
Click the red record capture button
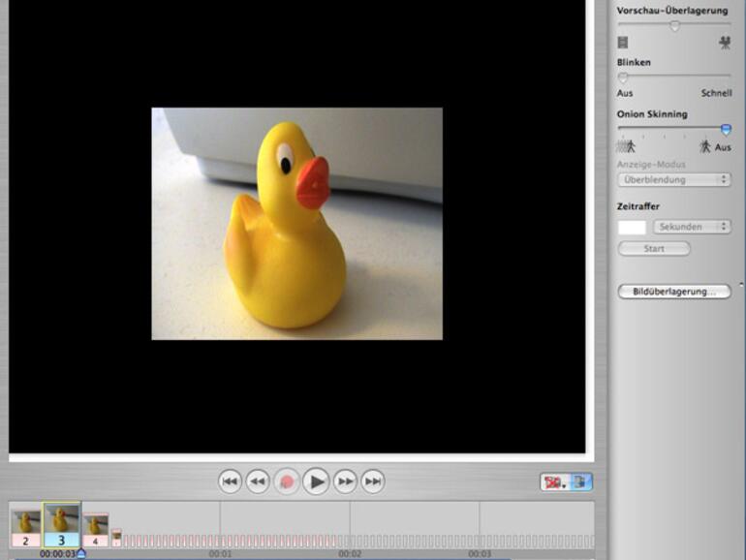(287, 482)
